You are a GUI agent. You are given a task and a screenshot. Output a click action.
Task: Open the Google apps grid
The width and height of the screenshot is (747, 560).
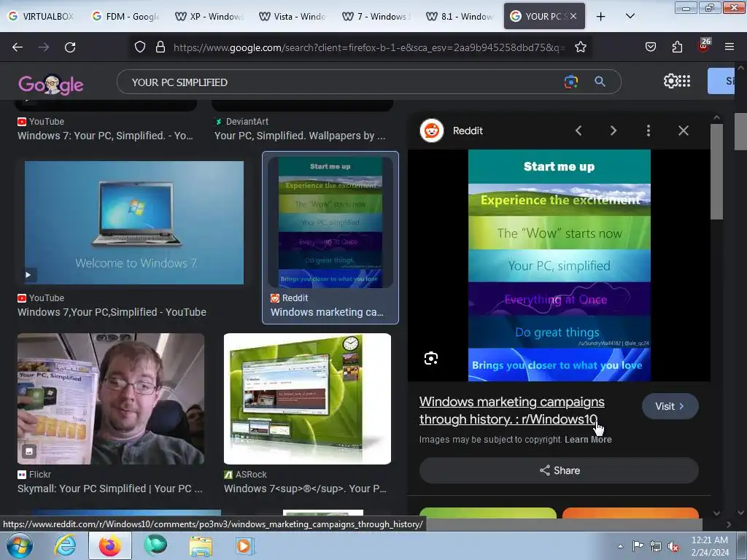(684, 81)
